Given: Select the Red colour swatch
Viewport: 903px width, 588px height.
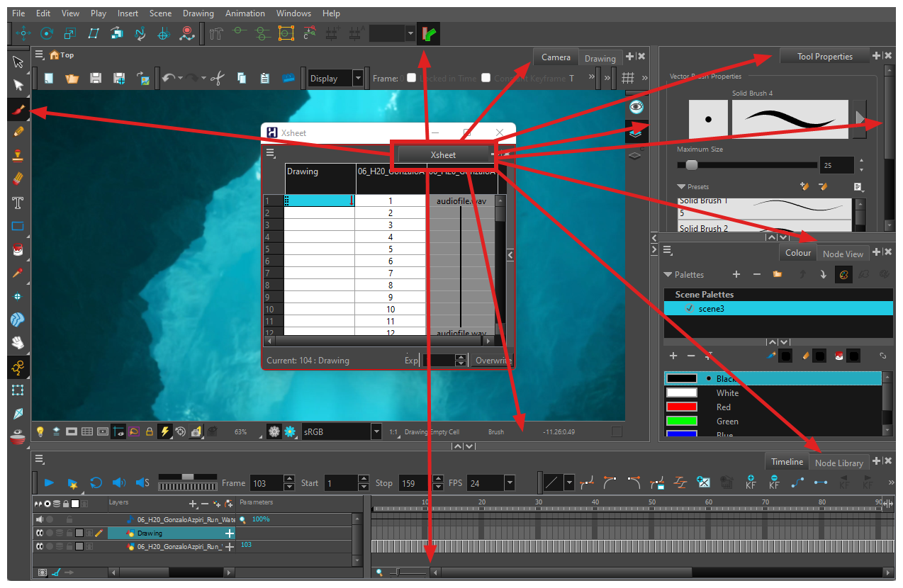Looking at the screenshot, I should click(682, 407).
